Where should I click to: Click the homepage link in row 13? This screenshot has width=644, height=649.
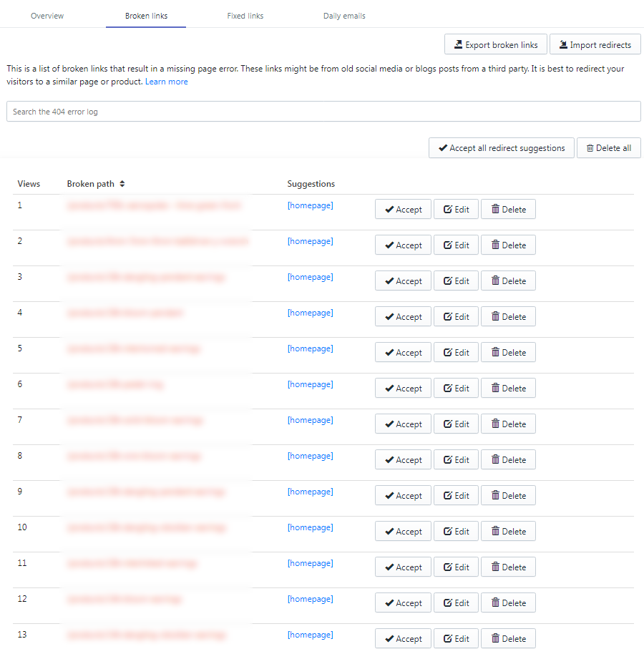311,635
